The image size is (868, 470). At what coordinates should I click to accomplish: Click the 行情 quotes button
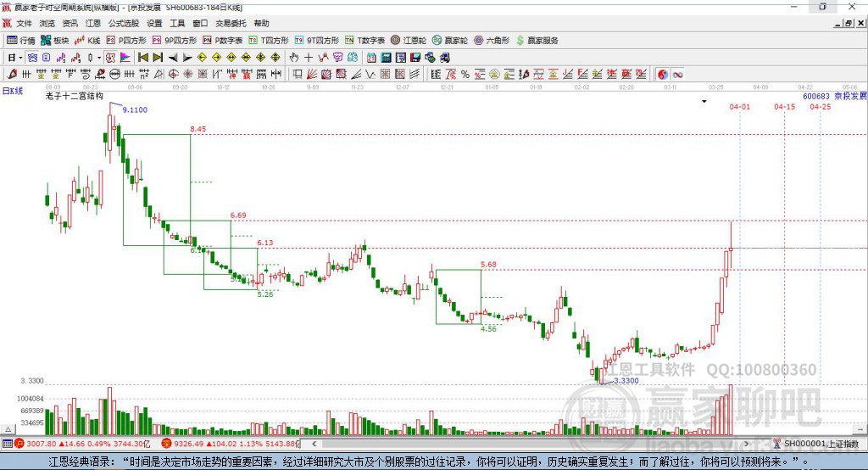[21, 41]
